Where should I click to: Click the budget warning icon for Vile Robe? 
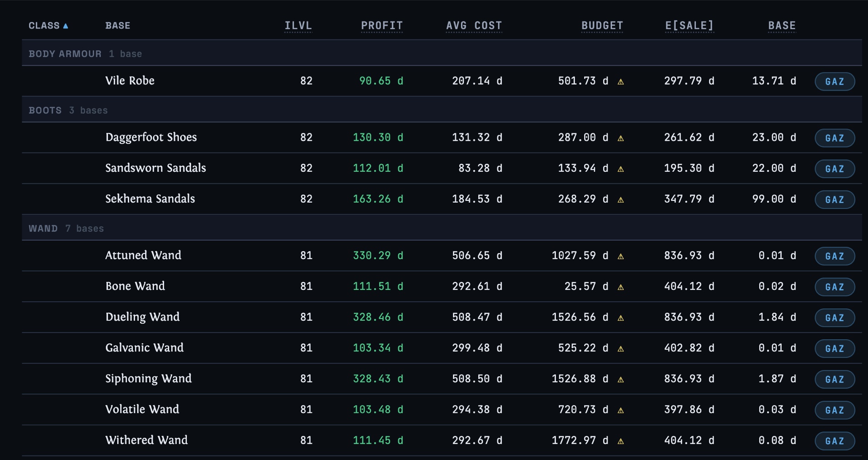[621, 82]
